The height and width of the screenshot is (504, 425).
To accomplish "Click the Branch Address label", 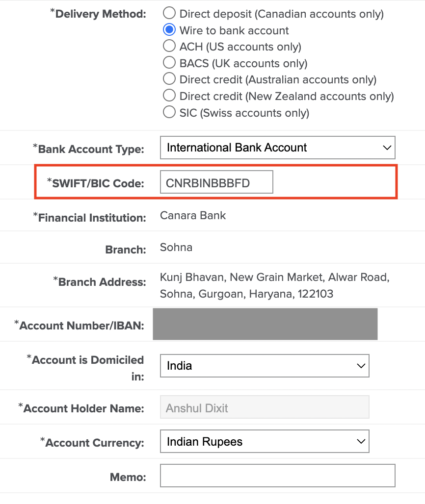I will click(x=102, y=282).
